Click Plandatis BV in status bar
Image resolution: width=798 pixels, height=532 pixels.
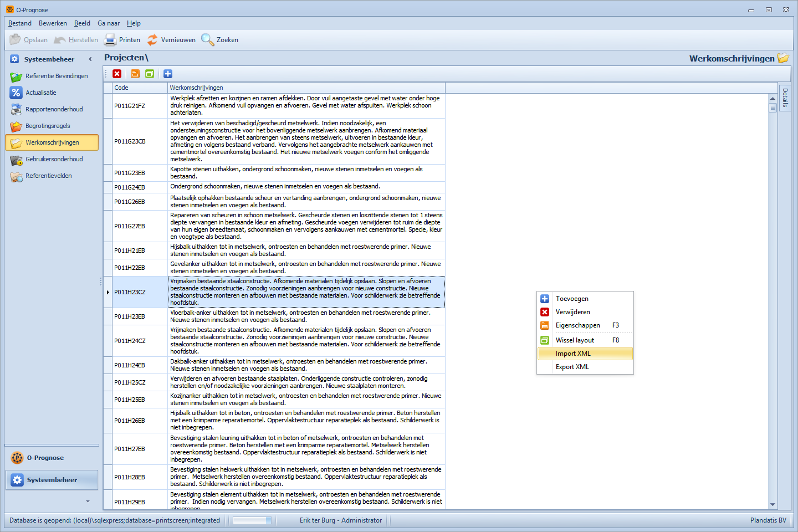pyautogui.click(x=768, y=520)
